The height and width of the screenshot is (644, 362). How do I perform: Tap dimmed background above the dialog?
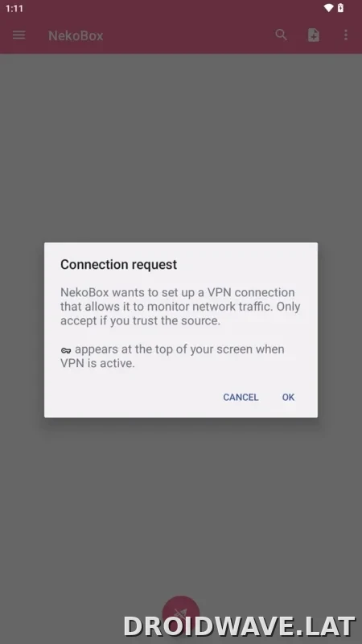(181, 148)
